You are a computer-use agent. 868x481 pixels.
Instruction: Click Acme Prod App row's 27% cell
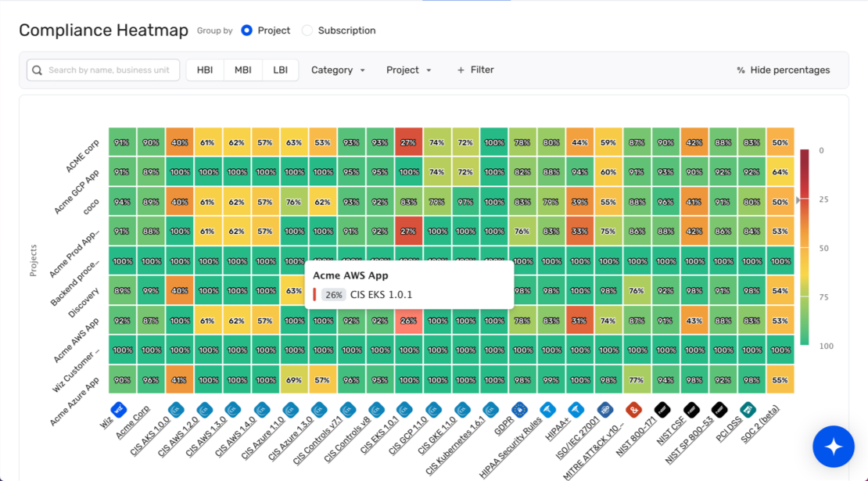coord(408,232)
